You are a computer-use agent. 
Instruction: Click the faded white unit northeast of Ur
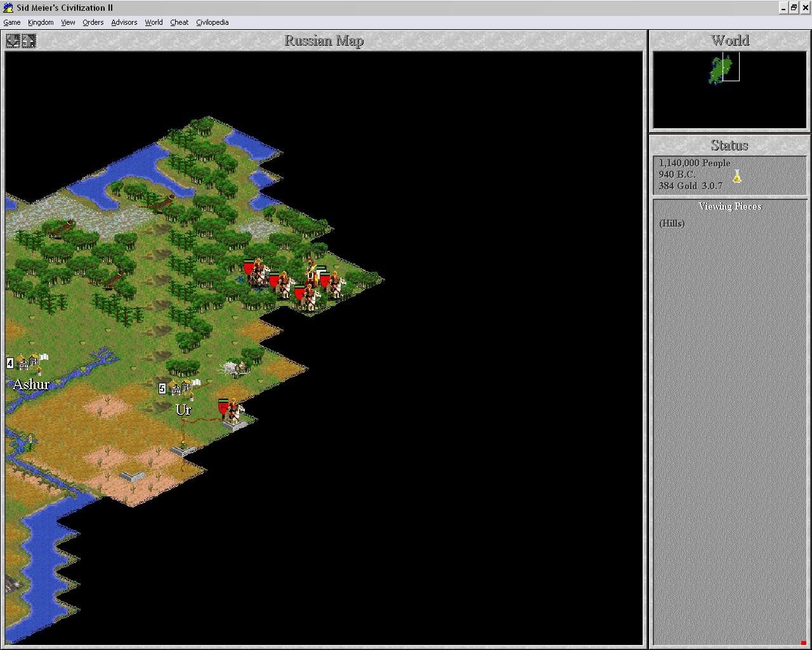[x=233, y=368]
